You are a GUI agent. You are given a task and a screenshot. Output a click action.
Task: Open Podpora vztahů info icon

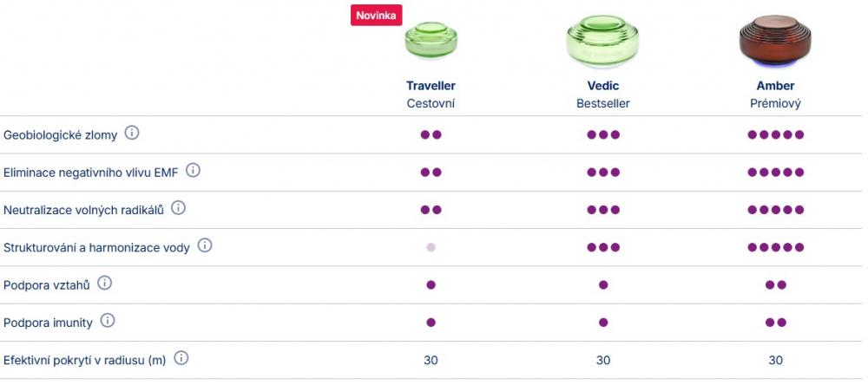tap(104, 283)
